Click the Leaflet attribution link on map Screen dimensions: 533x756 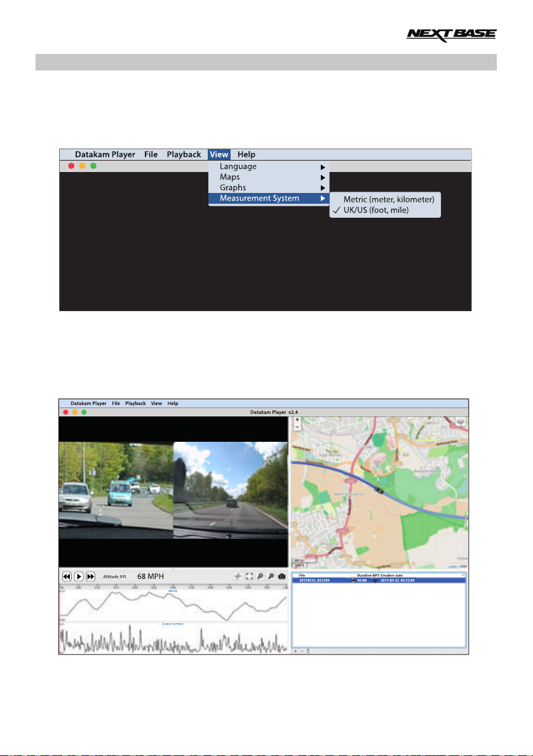452,566
